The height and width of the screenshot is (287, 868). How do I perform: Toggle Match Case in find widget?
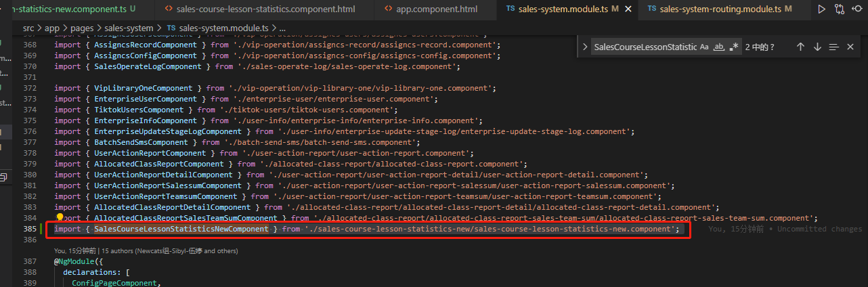(704, 47)
